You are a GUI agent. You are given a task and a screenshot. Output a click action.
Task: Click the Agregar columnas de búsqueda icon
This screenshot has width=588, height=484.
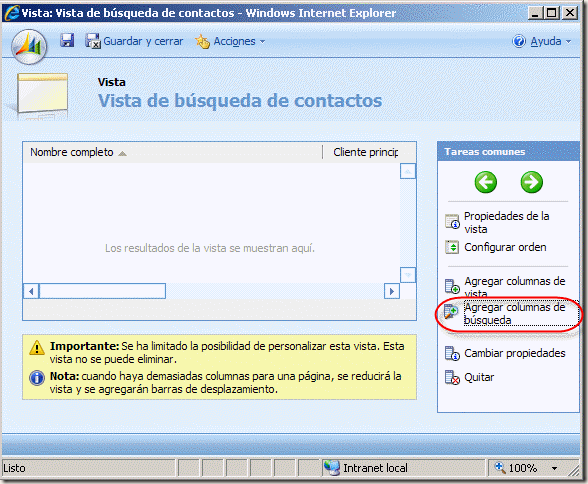[451, 312]
